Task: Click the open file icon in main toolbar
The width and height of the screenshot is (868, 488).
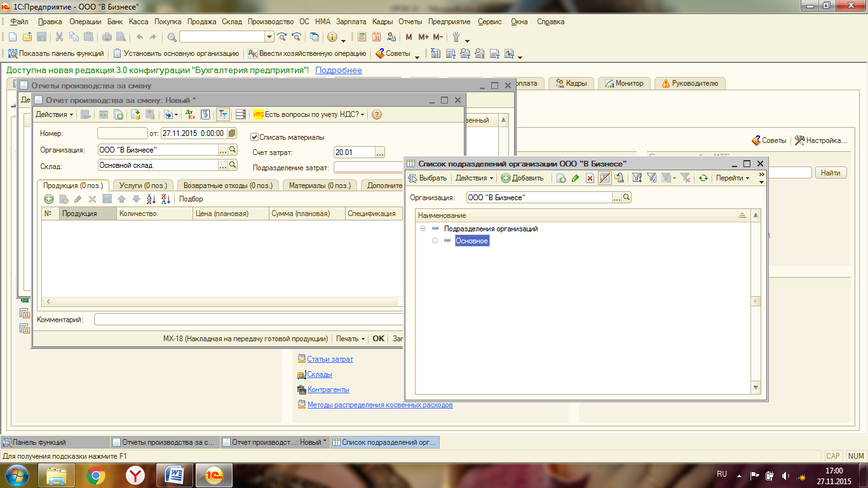Action: click(27, 37)
